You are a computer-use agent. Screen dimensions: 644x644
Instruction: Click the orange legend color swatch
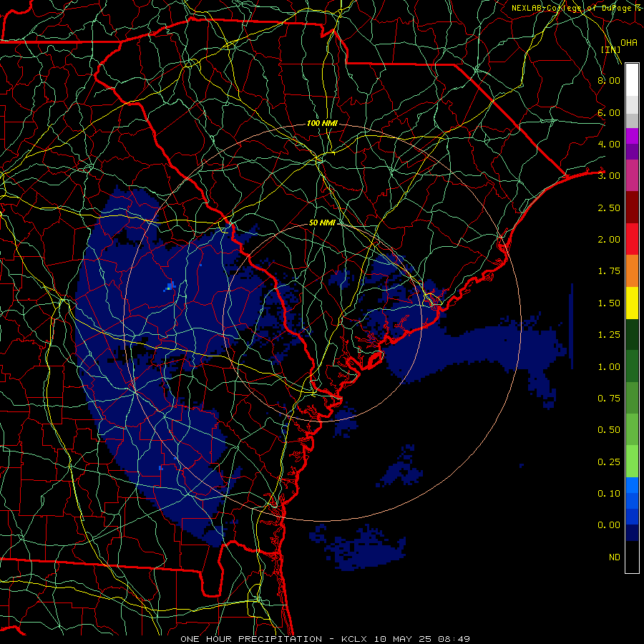tap(632, 271)
